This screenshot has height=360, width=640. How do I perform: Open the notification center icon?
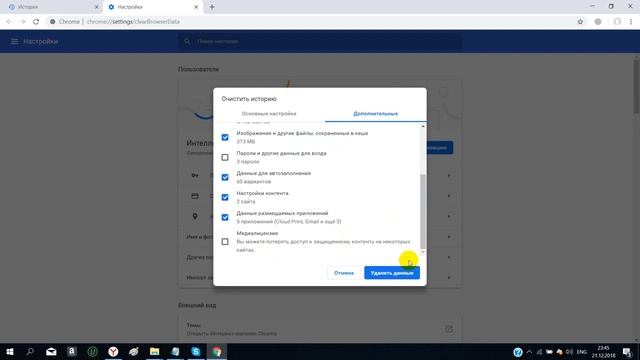click(627, 352)
